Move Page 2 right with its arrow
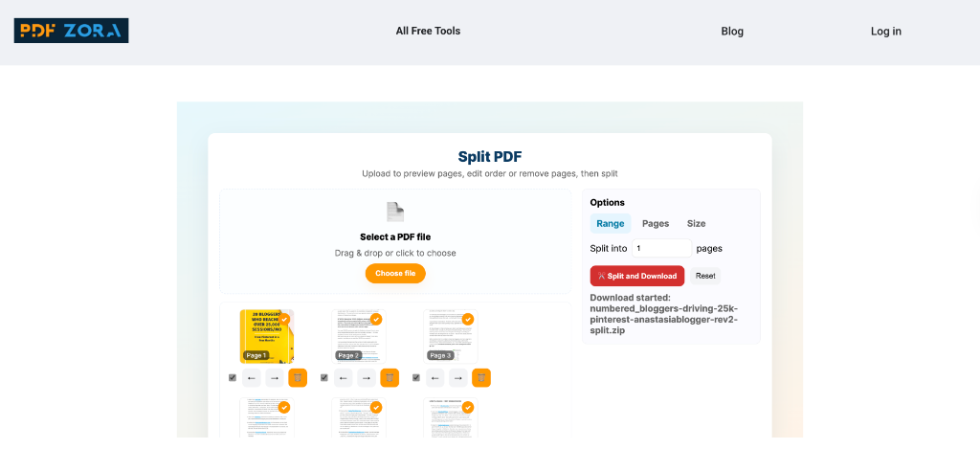Screen dimensions: 980x449 [x=367, y=378]
